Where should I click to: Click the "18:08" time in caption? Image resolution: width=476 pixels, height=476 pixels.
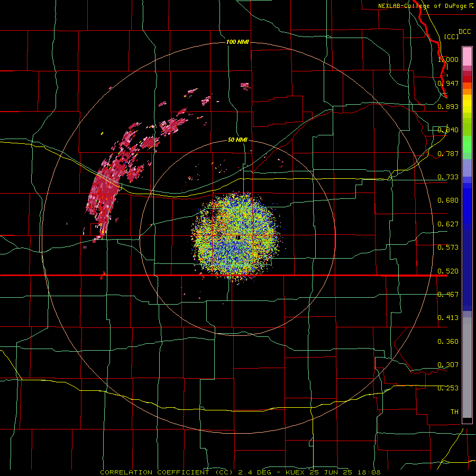pyautogui.click(x=368, y=472)
